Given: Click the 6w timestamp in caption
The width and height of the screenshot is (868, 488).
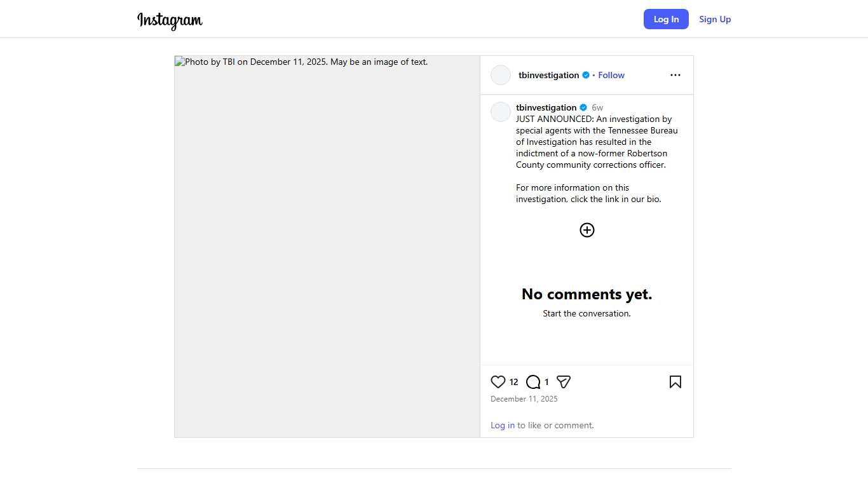Looking at the screenshot, I should click(597, 107).
